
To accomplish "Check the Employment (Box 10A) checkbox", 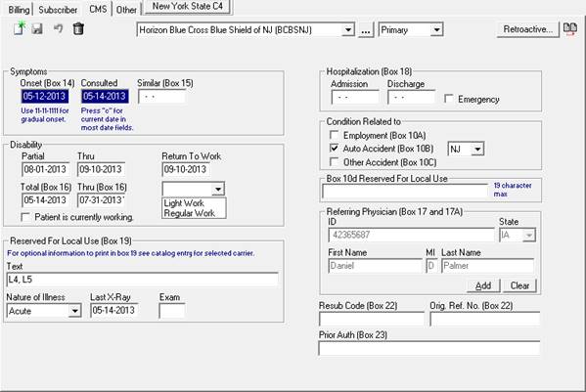I will tap(335, 135).
